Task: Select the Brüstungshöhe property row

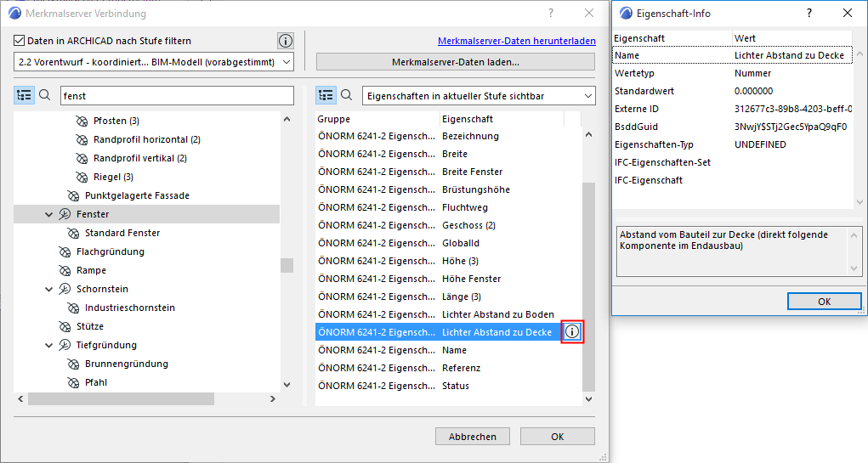Action: tap(448, 189)
